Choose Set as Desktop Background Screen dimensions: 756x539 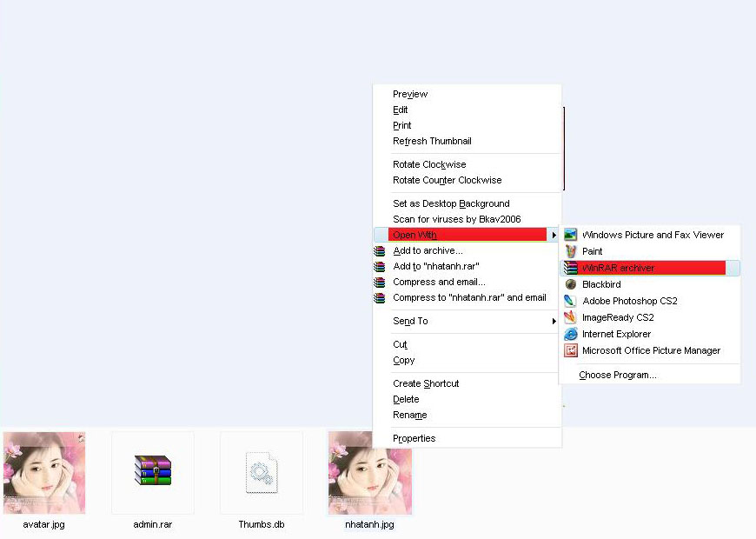[x=468, y=203]
